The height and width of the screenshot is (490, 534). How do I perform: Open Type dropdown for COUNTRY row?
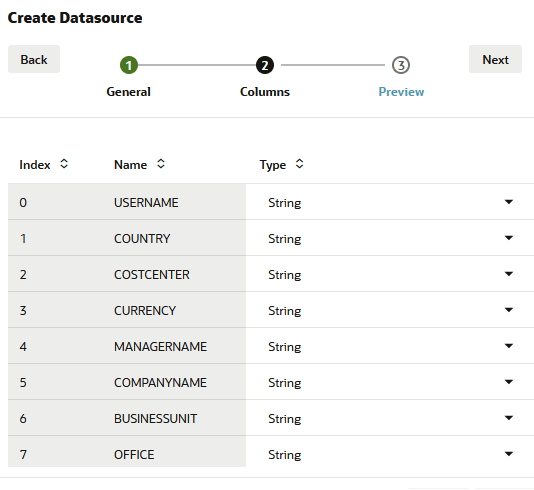click(x=509, y=238)
